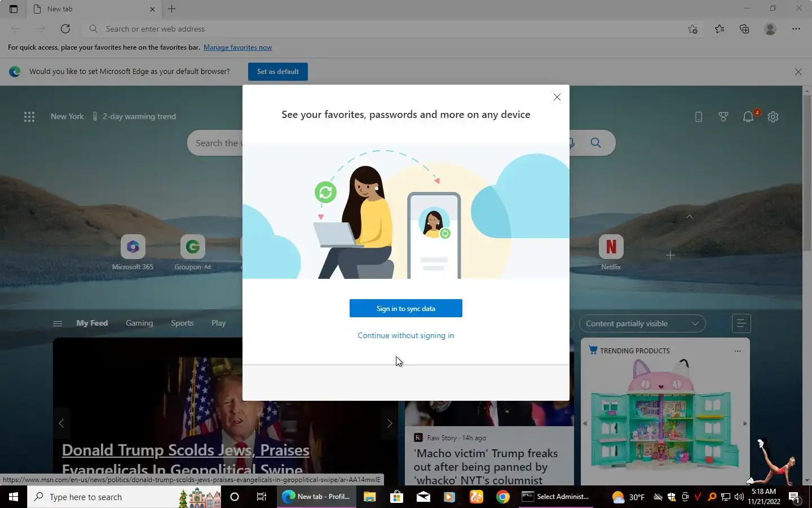This screenshot has height=508, width=812.
Task: Open page settings gear icon
Action: 773,117
